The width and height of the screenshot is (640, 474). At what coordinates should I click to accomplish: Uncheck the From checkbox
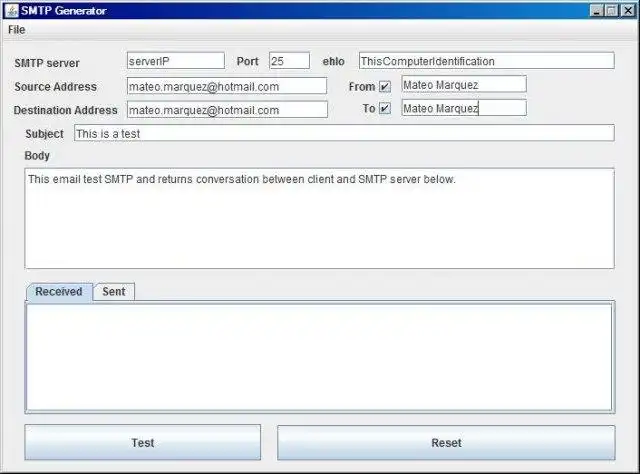click(x=385, y=87)
